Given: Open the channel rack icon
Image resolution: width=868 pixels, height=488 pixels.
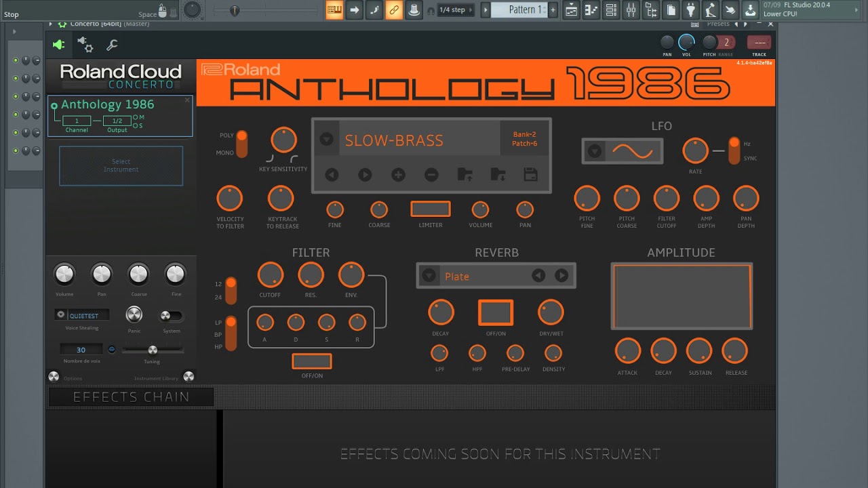Looking at the screenshot, I should click(612, 9).
